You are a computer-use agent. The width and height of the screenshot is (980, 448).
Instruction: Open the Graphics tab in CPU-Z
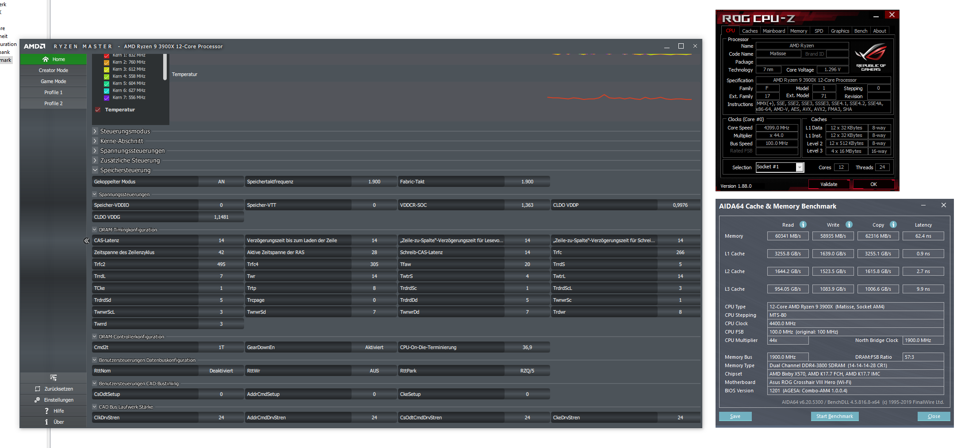pos(840,31)
